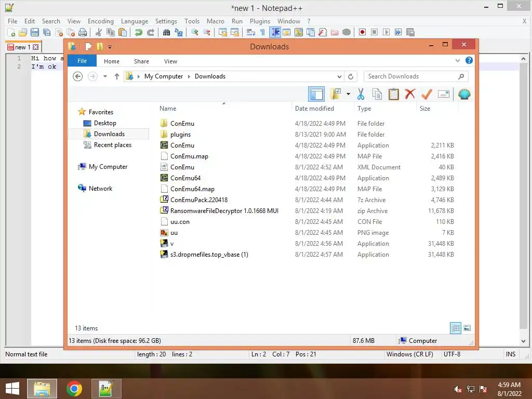This screenshot has height=399, width=532.
Task: Open the folder options dropdown arrow in toolbar
Action: coord(348,94)
